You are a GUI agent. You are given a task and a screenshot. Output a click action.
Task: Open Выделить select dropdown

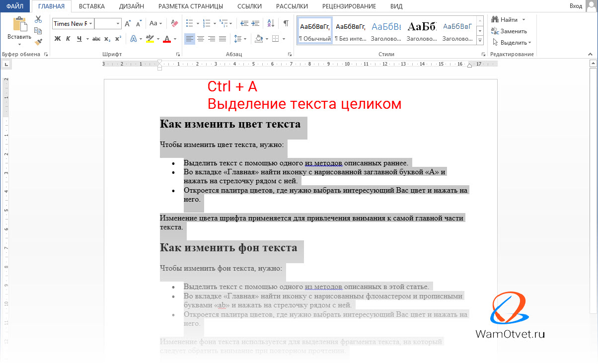(x=512, y=43)
